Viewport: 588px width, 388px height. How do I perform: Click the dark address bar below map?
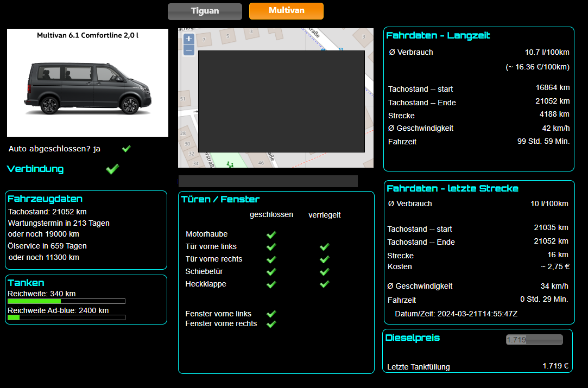268,181
